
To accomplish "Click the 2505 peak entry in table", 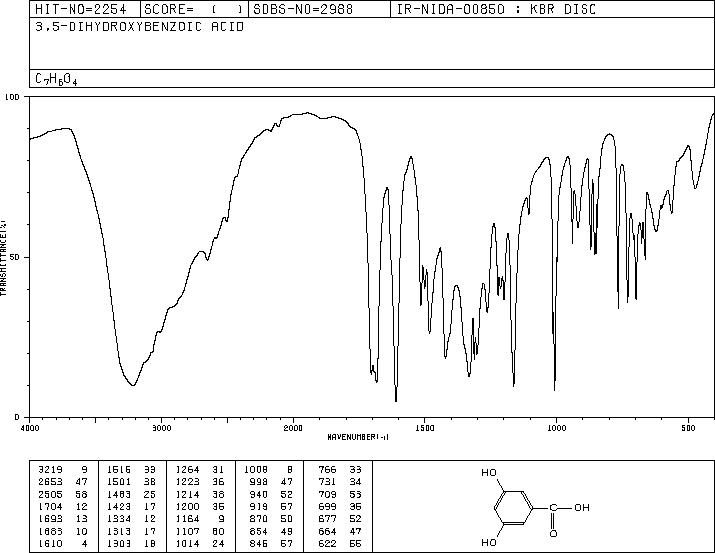I will point(63,494).
